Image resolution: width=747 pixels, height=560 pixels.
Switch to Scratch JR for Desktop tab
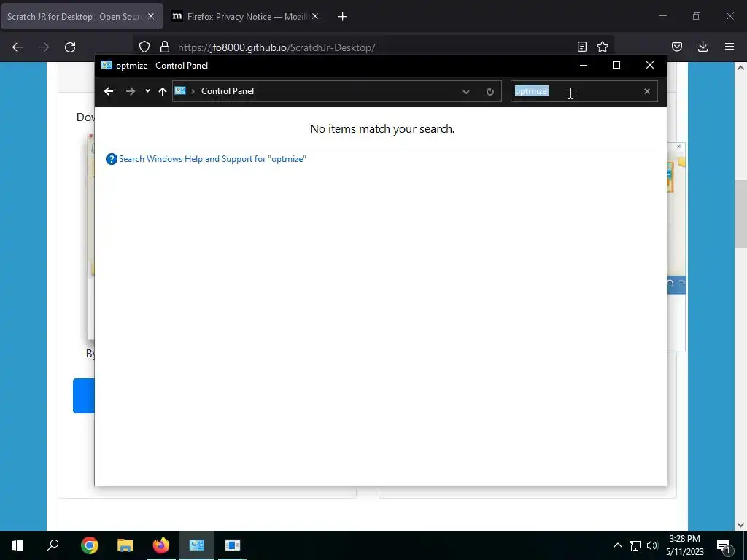[75, 16]
